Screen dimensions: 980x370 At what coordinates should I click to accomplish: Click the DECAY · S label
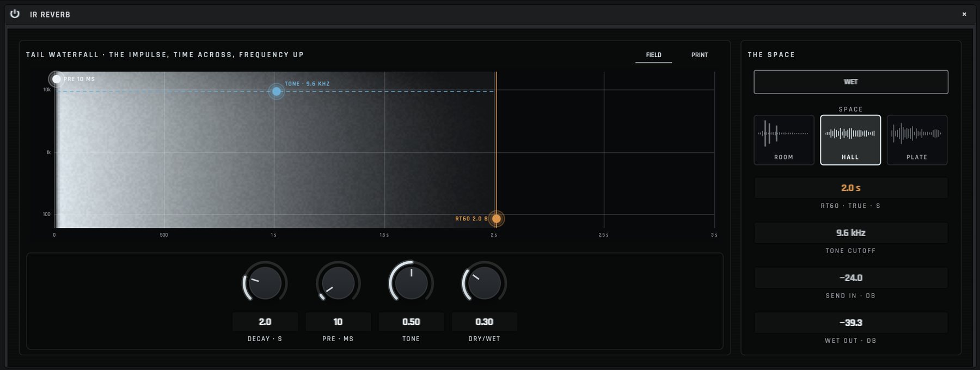pos(265,339)
